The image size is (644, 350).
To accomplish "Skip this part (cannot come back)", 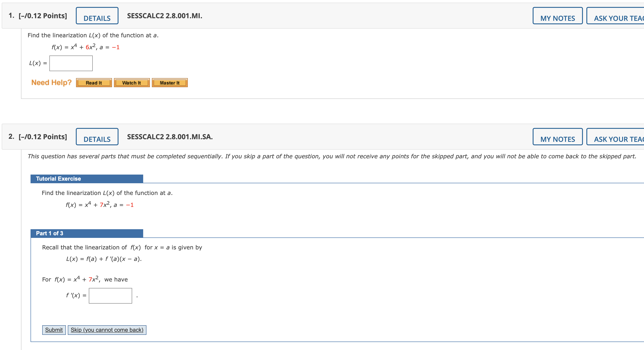I will coord(107,330).
